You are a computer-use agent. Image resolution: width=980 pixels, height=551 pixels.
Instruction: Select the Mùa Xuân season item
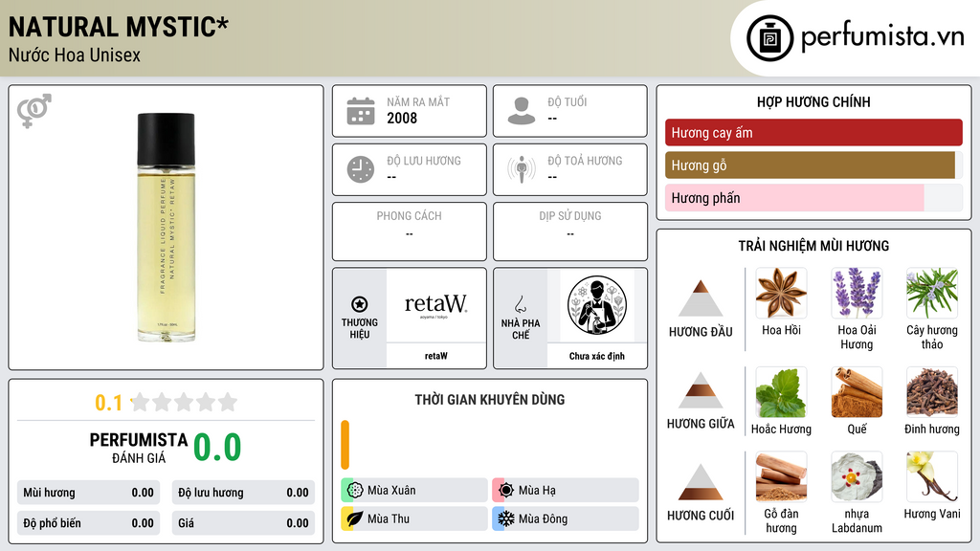coord(414,491)
